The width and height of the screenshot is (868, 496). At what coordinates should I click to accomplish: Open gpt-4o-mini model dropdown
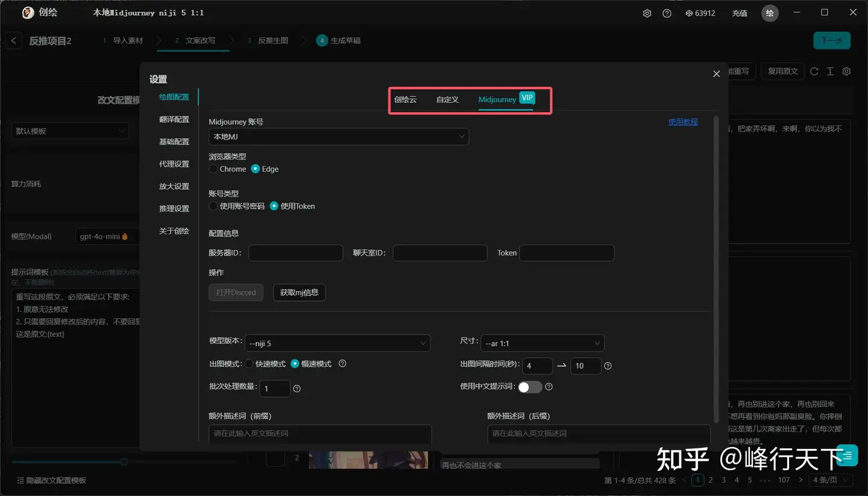(x=107, y=236)
